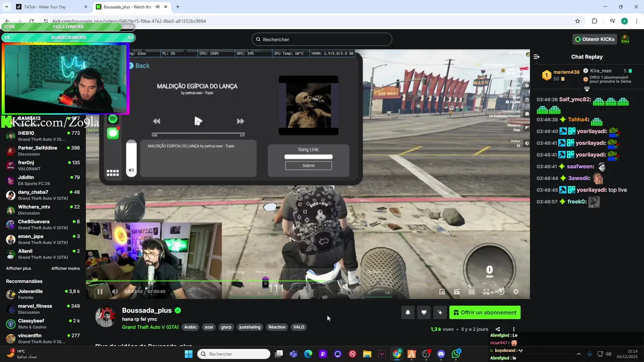This screenshot has width=644, height=362.
Task: Open the browser extensions puzzle icon
Action: (594, 21)
